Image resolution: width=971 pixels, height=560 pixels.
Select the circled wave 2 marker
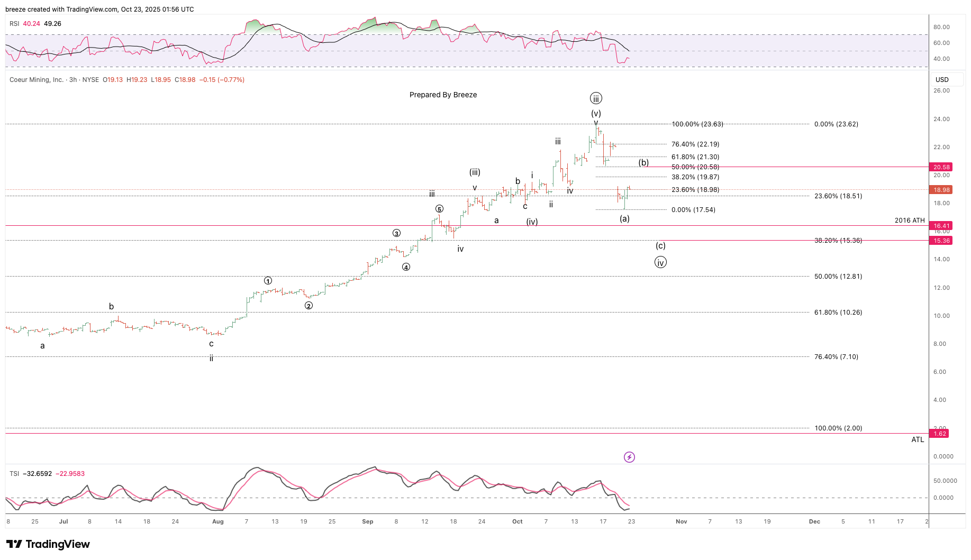pos(308,306)
